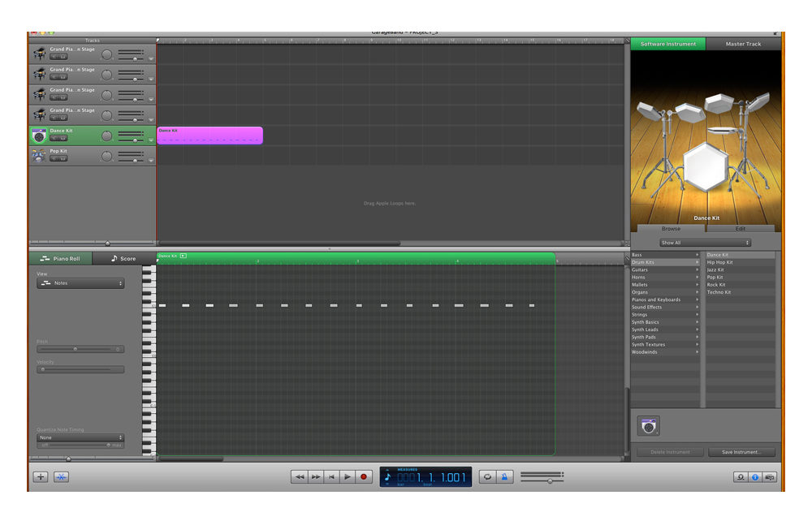Adjust the Pop Kit pan knob
Image resolution: width=812 pixels, height=521 pixels.
(x=106, y=157)
